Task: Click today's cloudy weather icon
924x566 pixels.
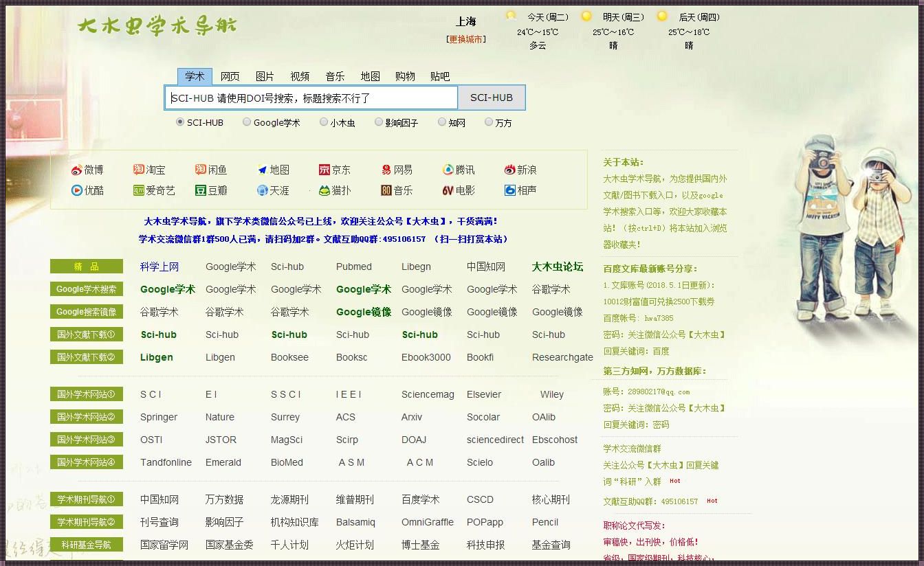Action: point(511,16)
